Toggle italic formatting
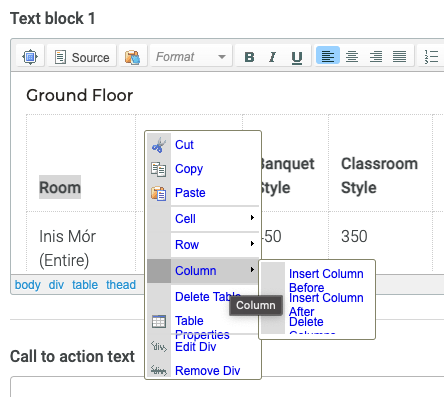Screen dimensions: 444x397 (x=273, y=57)
